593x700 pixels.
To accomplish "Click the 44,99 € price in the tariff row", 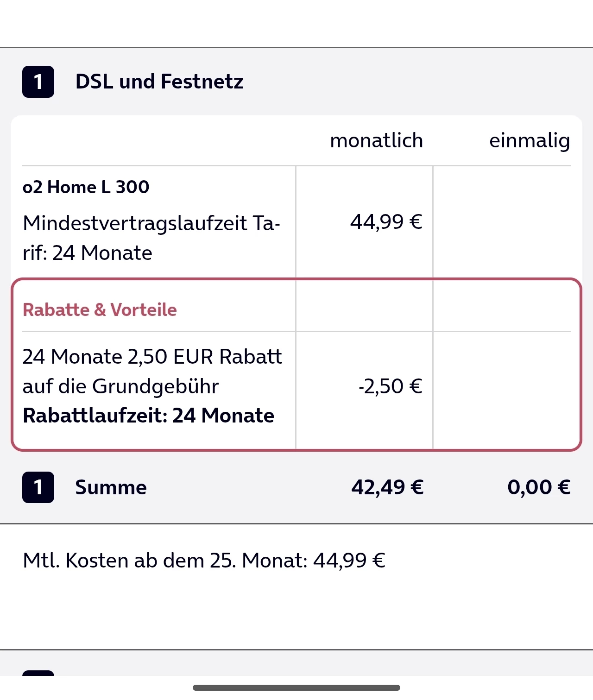I will click(386, 222).
